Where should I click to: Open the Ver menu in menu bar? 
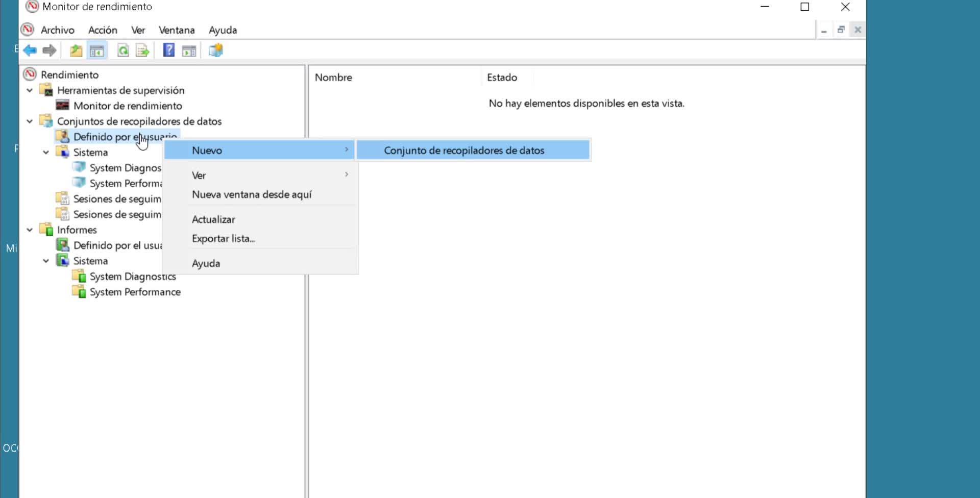click(x=138, y=30)
